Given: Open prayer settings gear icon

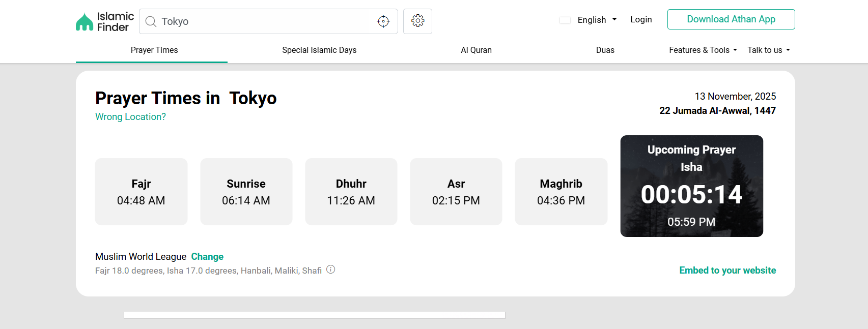Looking at the screenshot, I should [417, 21].
